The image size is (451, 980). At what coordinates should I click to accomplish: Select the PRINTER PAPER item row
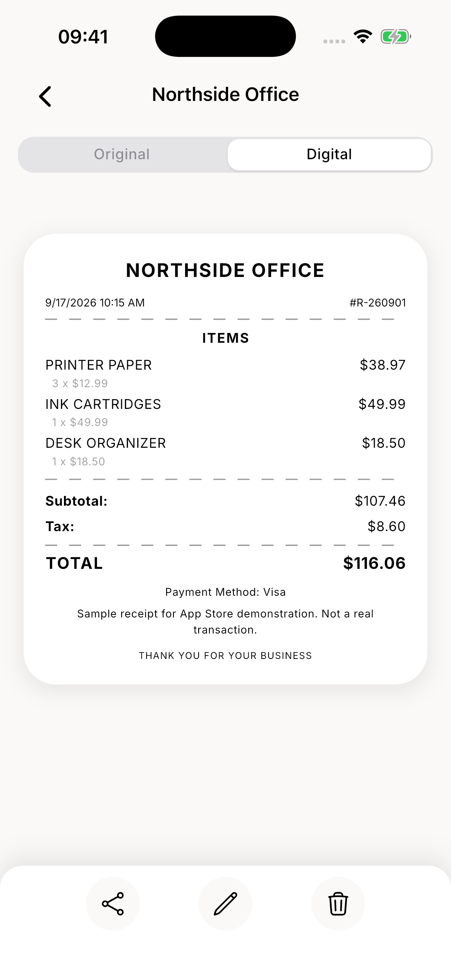tap(225, 373)
